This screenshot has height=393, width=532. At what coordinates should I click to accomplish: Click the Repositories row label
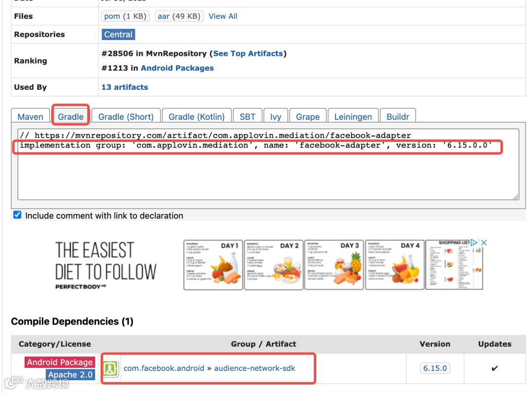click(39, 35)
